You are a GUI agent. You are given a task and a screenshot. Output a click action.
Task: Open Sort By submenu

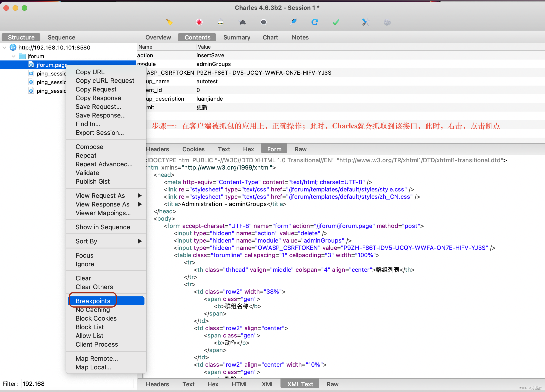(106, 241)
